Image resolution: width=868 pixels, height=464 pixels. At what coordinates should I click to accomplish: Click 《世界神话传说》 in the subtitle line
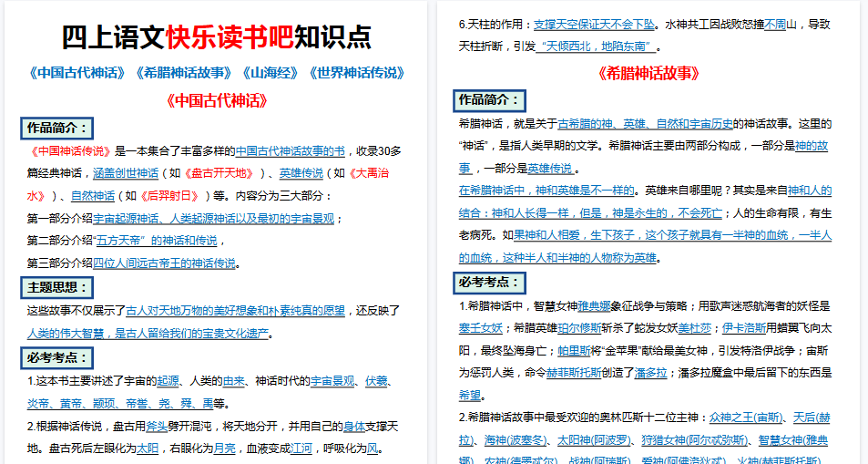tap(357, 73)
